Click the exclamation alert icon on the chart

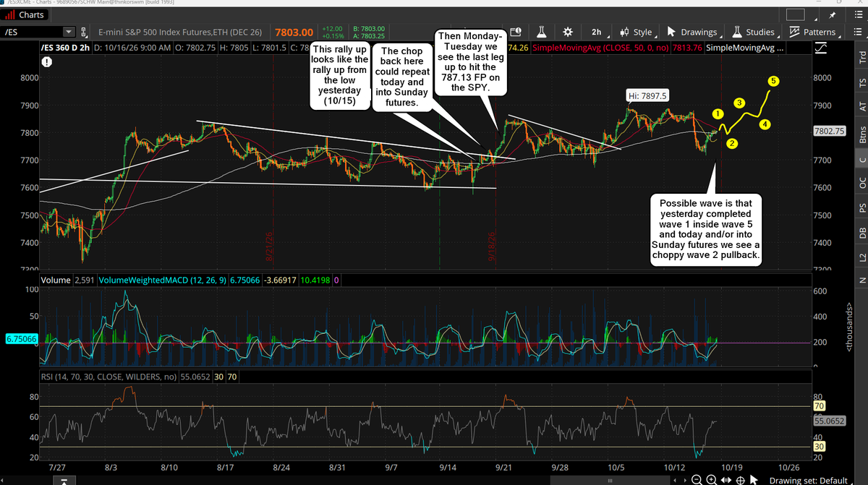tap(47, 62)
